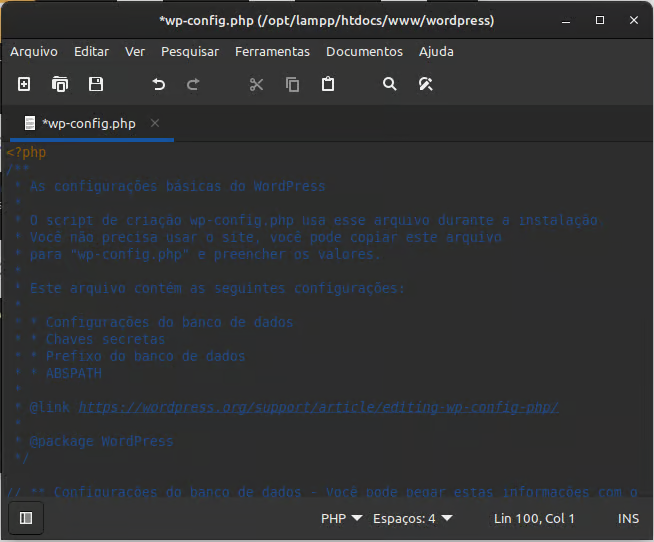Select the *wp-config.php tab
This screenshot has height=542, width=654.
(x=88, y=123)
